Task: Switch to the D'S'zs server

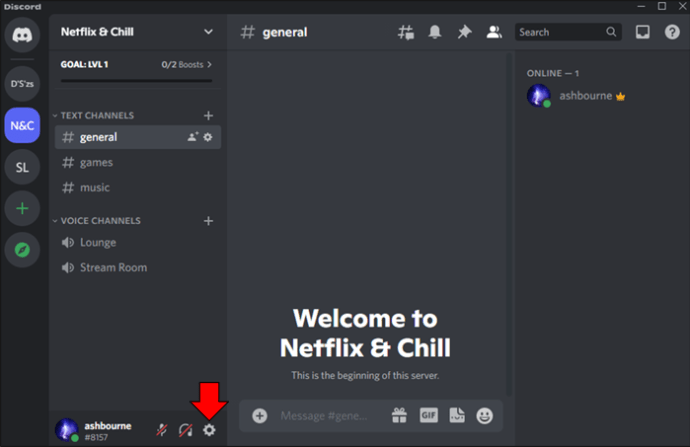Action: [x=22, y=84]
